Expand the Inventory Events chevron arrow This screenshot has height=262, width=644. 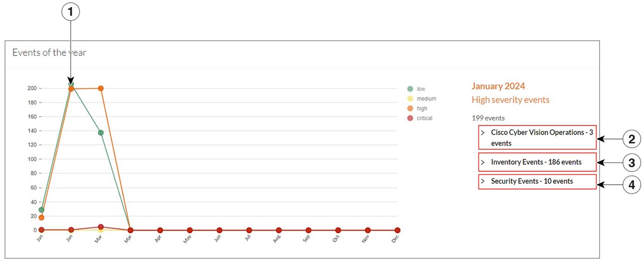(x=483, y=162)
